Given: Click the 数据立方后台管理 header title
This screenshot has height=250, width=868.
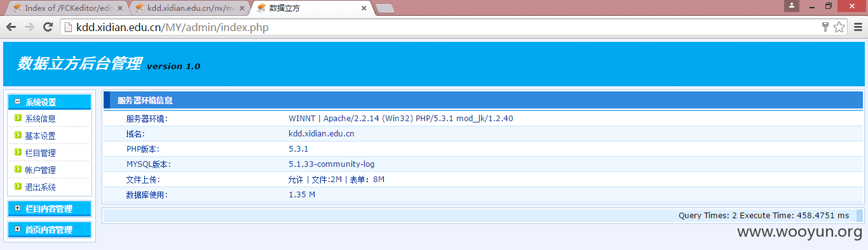Looking at the screenshot, I should coord(79,63).
